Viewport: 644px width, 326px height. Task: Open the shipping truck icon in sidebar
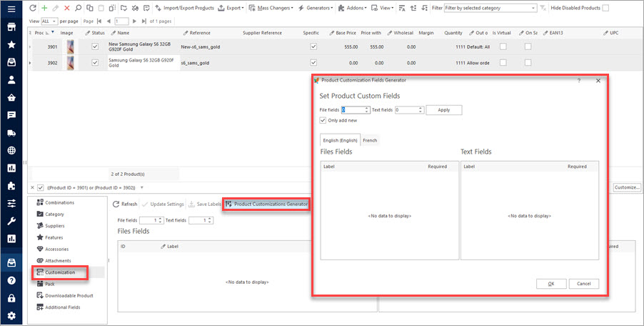point(11,133)
